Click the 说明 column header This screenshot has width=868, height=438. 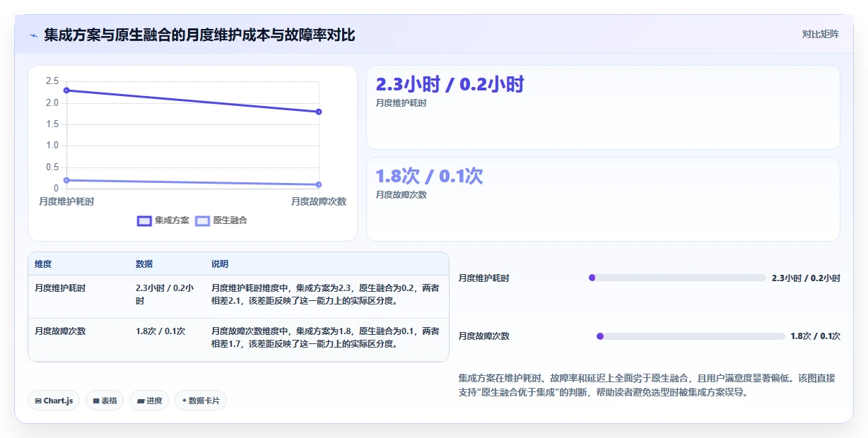click(x=220, y=264)
